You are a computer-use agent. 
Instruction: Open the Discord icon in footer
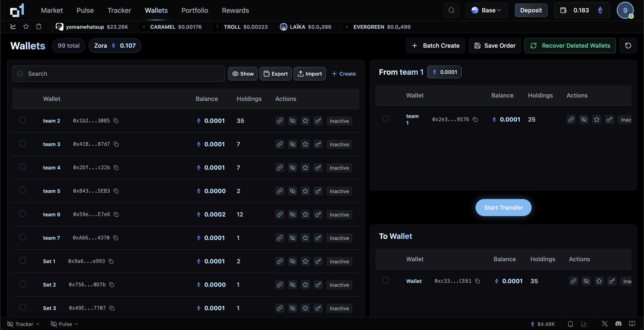(x=618, y=324)
